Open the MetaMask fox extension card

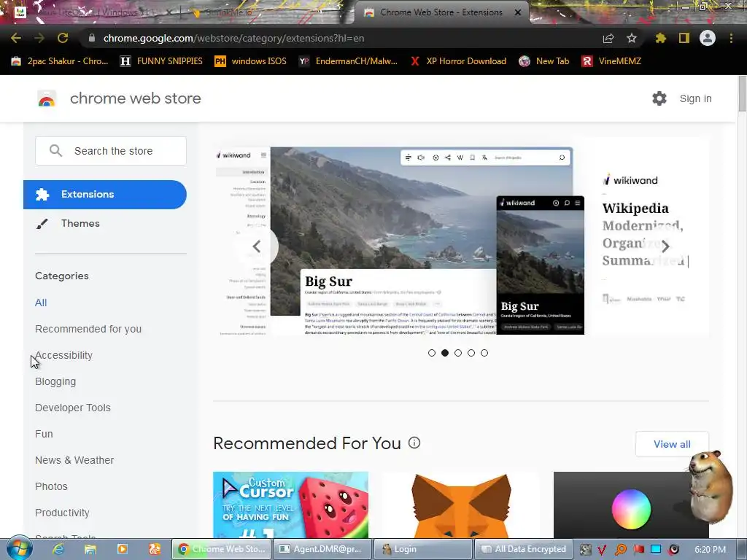coord(461,505)
